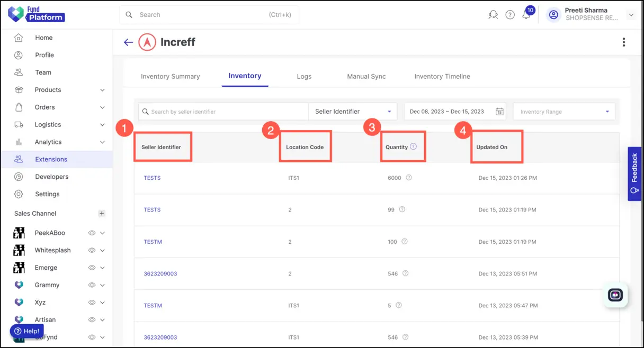Open the TESTM seller identifier link
644x348 pixels.
click(153, 242)
